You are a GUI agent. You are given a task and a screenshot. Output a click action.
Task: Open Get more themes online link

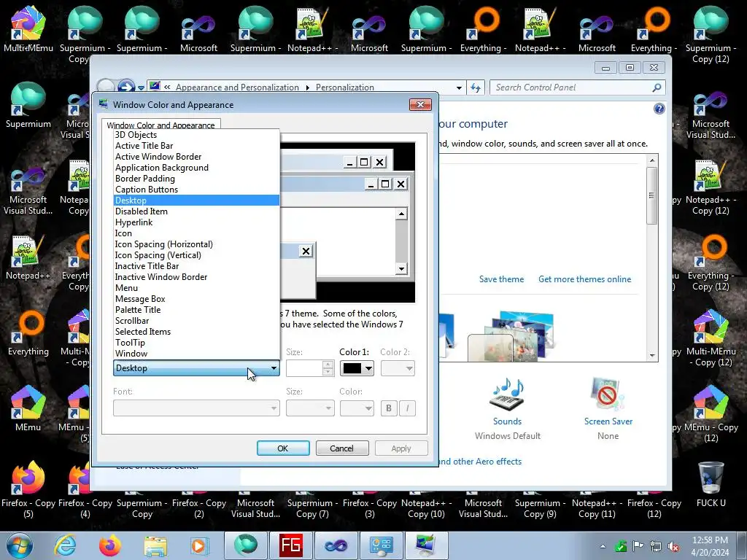click(584, 279)
